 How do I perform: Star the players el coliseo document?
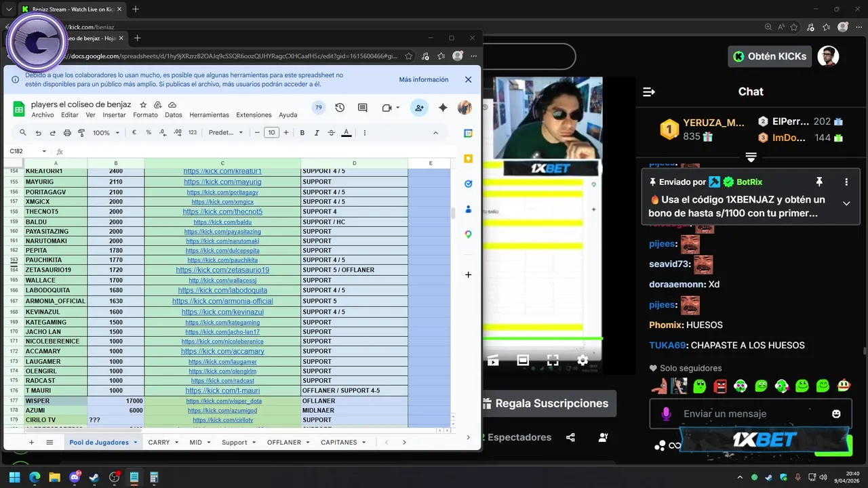(143, 105)
